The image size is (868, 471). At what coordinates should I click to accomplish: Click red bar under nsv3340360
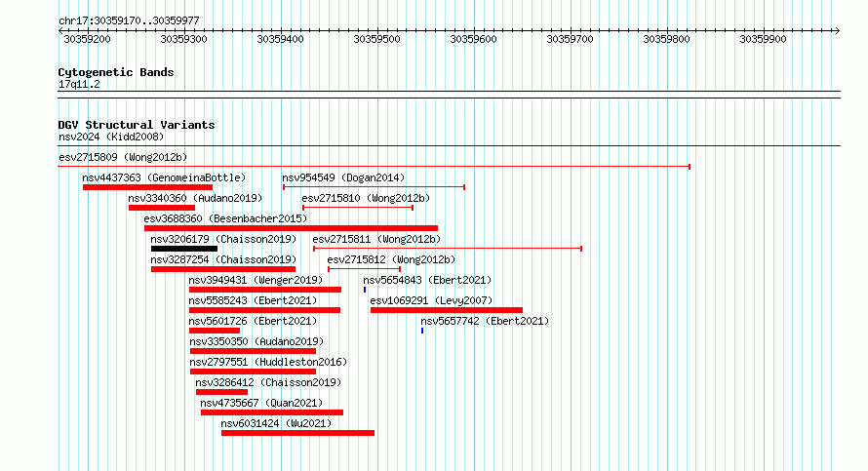tap(162, 208)
